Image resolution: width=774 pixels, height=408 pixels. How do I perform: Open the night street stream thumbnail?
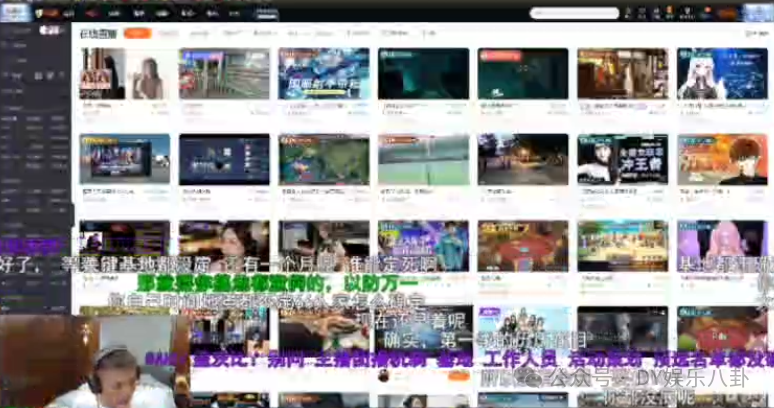pos(523,159)
